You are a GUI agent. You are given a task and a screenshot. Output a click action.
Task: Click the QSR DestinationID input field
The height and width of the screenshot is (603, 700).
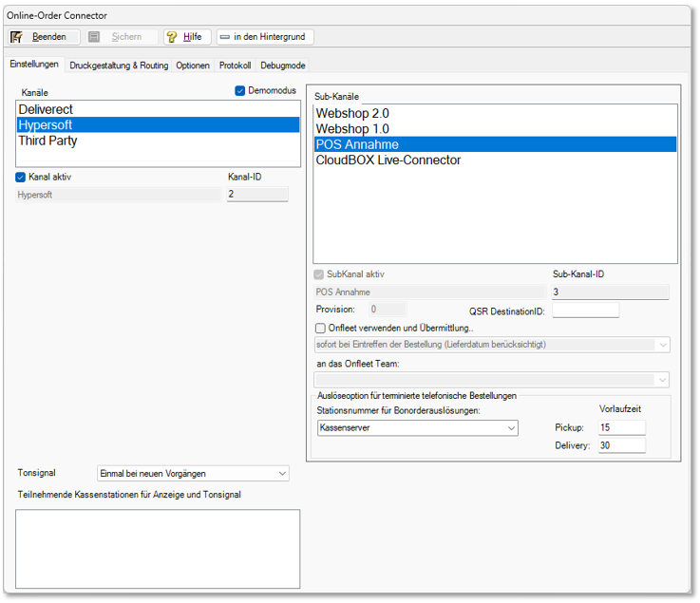585,311
